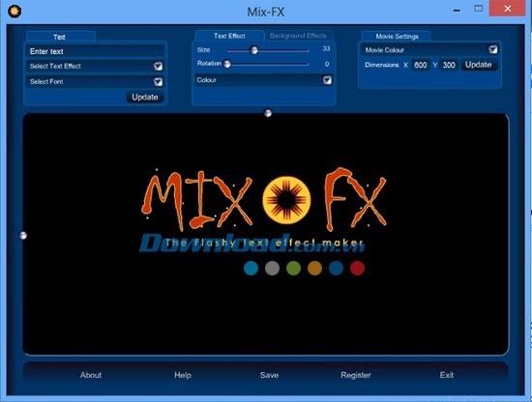
Task: Click the Select Text Effect combo box
Action: [x=95, y=66]
